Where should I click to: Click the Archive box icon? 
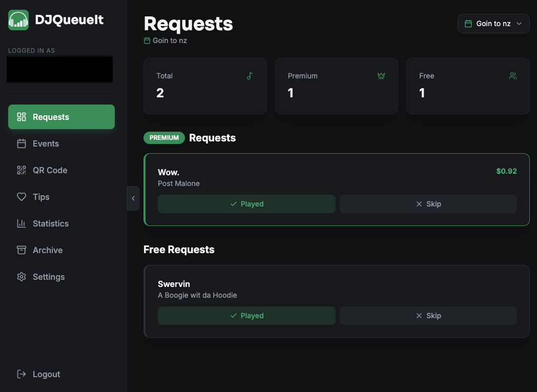22,250
